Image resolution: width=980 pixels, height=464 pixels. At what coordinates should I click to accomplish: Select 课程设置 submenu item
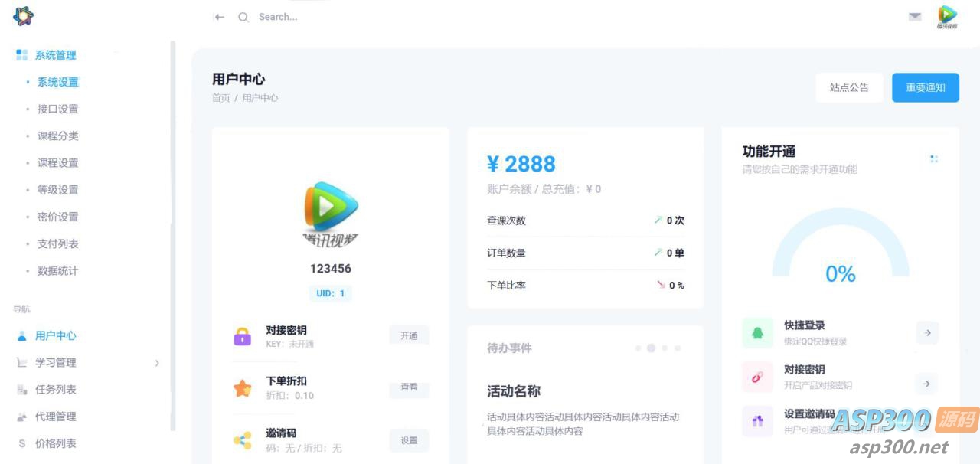58,162
